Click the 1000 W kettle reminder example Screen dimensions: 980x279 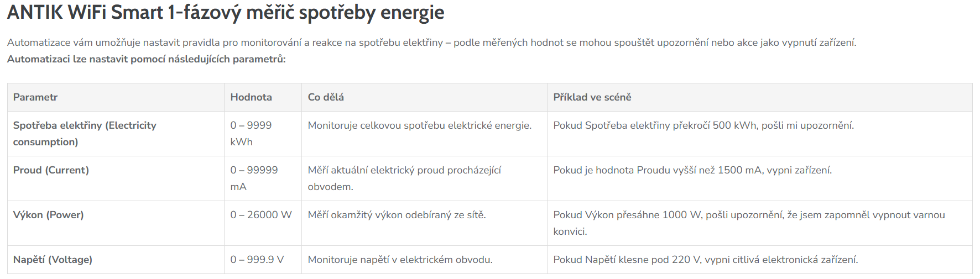pyautogui.click(x=749, y=223)
